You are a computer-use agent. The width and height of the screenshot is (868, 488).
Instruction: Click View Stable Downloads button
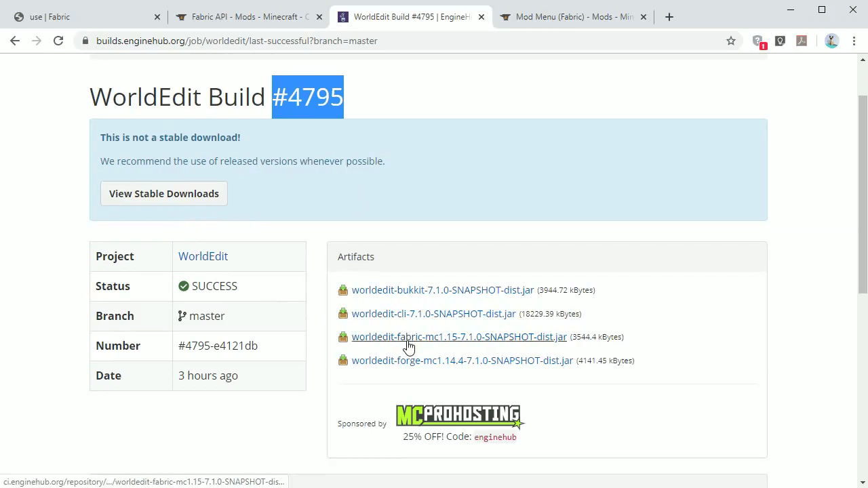(164, 193)
